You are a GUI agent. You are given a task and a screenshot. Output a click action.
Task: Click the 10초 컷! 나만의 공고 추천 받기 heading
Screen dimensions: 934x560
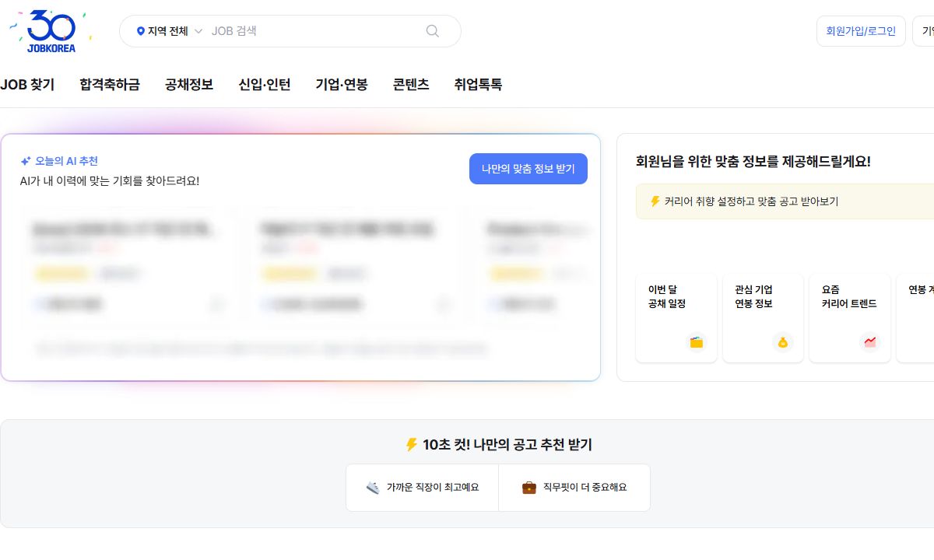507,445
